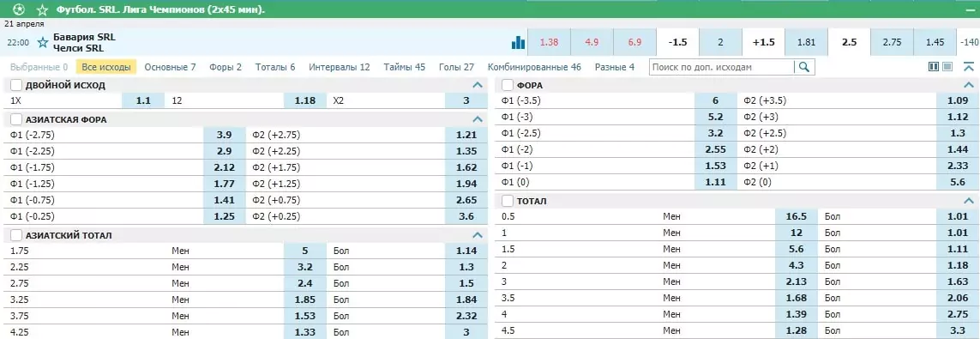Tick the АЗИАТСКАЯ ФОРА checkbox

(16, 119)
